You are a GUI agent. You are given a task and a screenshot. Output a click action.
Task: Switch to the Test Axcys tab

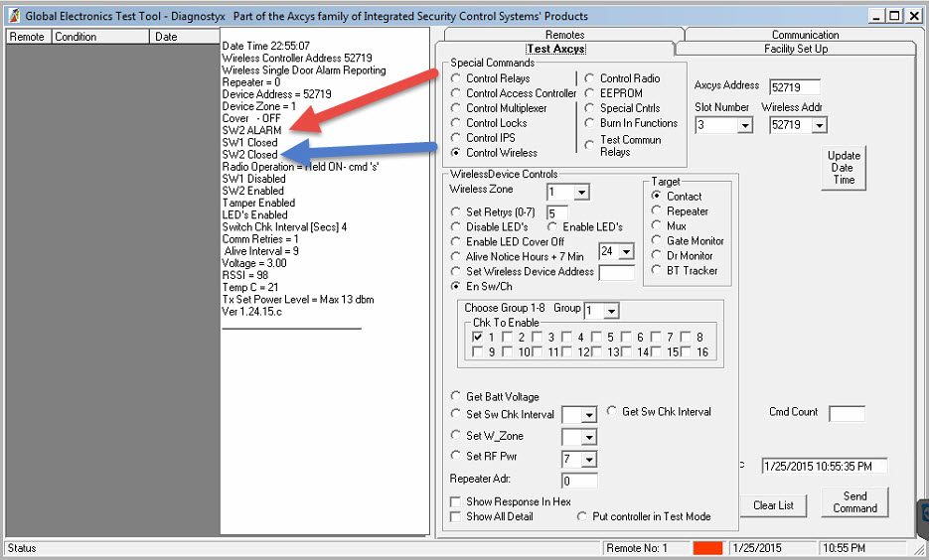coord(555,49)
